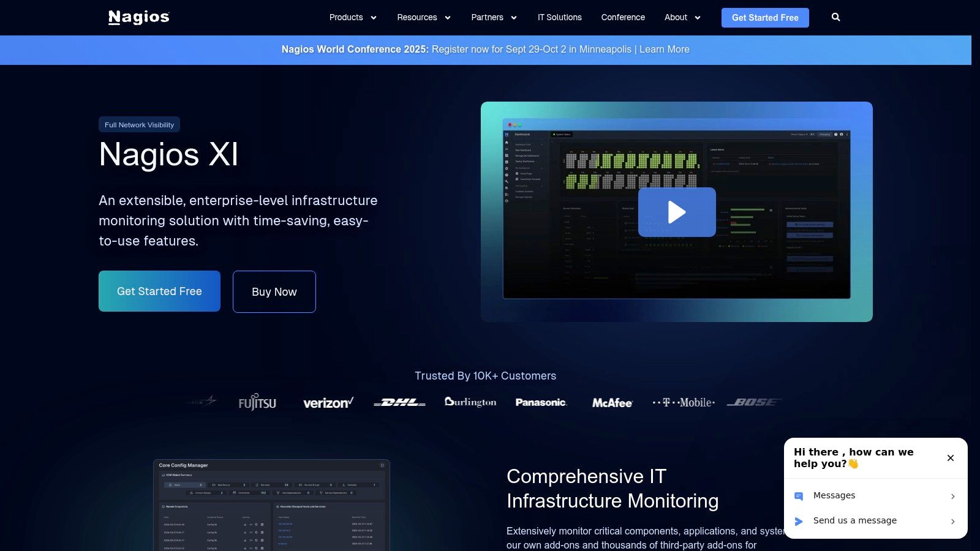
Task: Click the Send us a message arrow icon
Action: point(799,521)
